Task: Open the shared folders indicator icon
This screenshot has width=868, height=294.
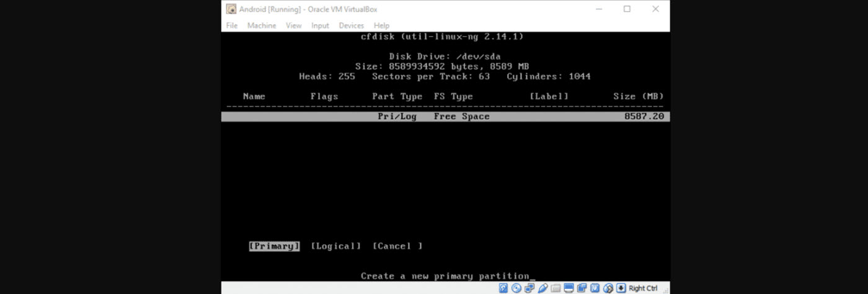Action: (556, 288)
